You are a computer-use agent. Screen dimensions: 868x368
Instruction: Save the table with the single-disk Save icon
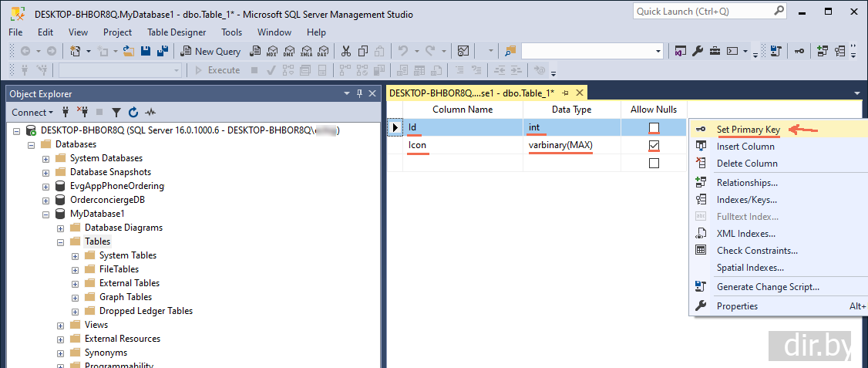pos(146,51)
